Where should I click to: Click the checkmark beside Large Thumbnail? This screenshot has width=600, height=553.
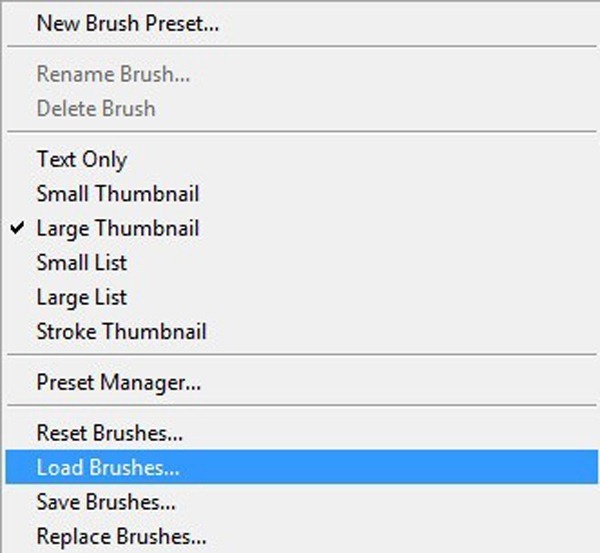[x=19, y=228]
